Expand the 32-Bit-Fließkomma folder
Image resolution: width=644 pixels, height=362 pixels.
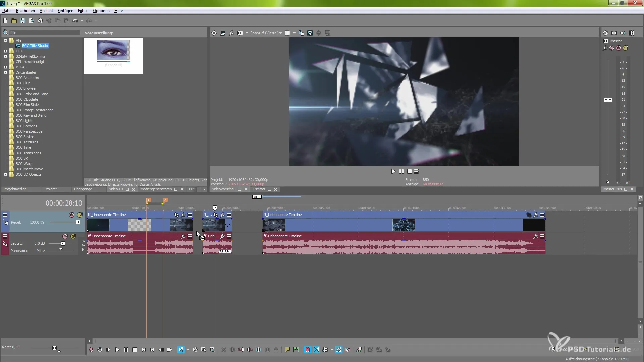5,56
